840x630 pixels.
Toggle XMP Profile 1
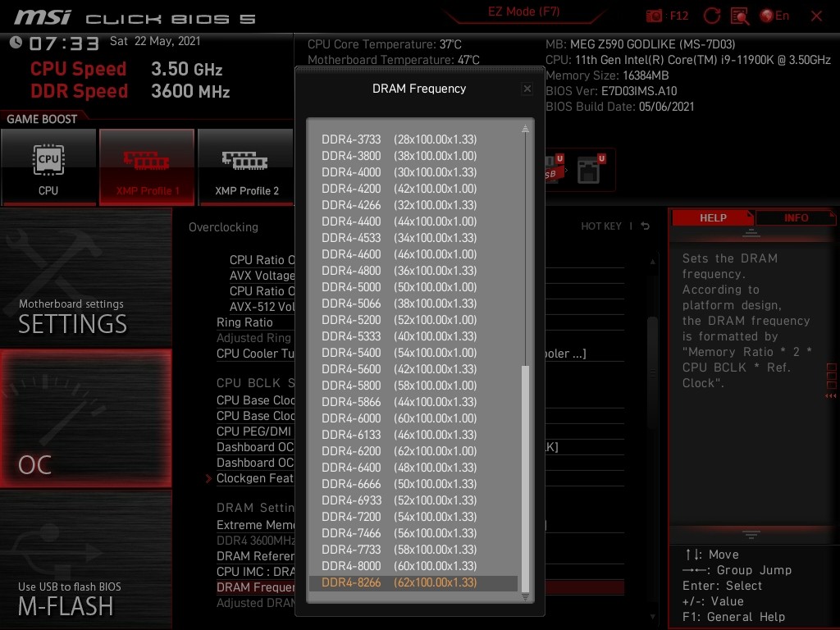pyautogui.click(x=147, y=167)
